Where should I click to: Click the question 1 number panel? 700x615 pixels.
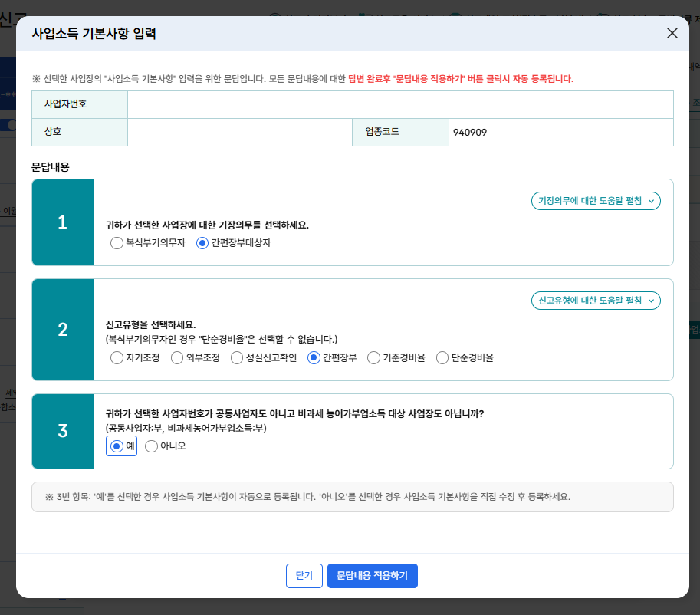tap(63, 222)
